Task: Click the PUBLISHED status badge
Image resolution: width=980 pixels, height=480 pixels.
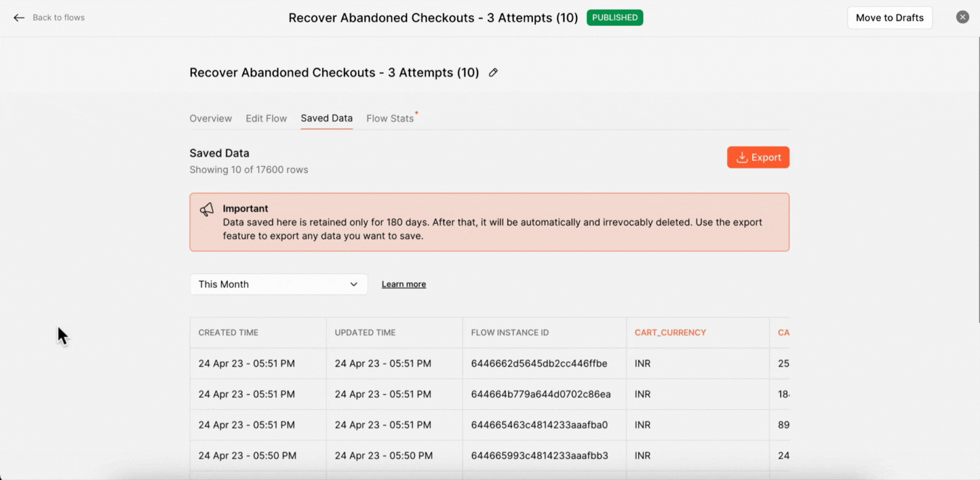Action: click(615, 18)
